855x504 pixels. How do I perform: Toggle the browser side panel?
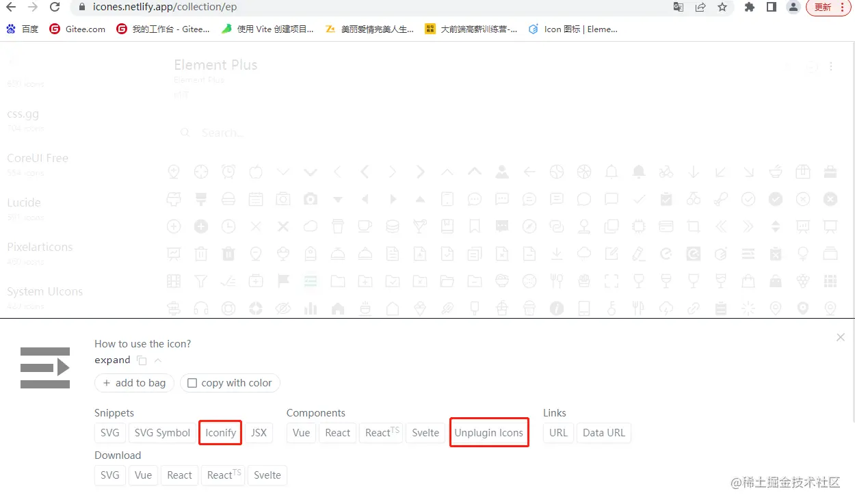(771, 8)
